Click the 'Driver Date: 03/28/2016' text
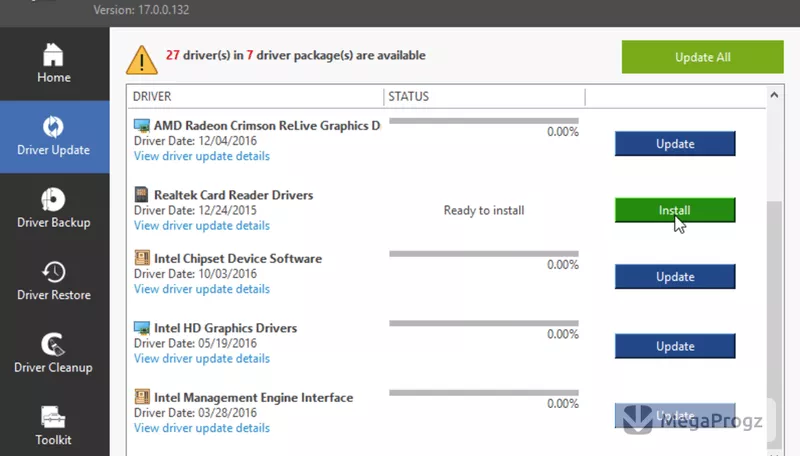This screenshot has height=456, width=800. click(195, 413)
